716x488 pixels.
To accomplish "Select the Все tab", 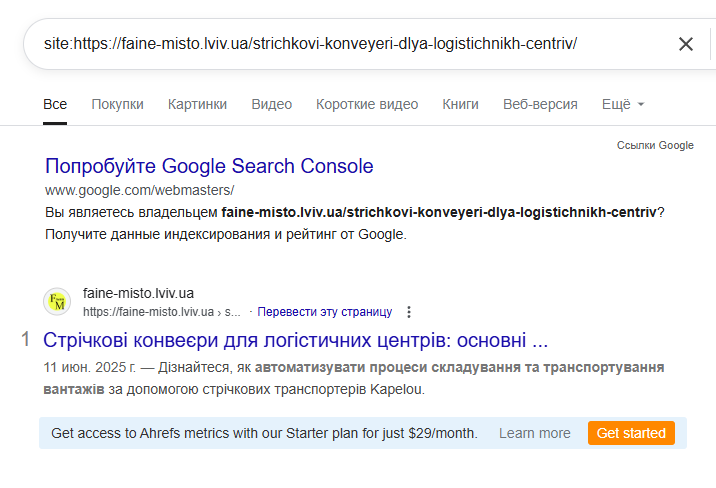I will point(55,105).
